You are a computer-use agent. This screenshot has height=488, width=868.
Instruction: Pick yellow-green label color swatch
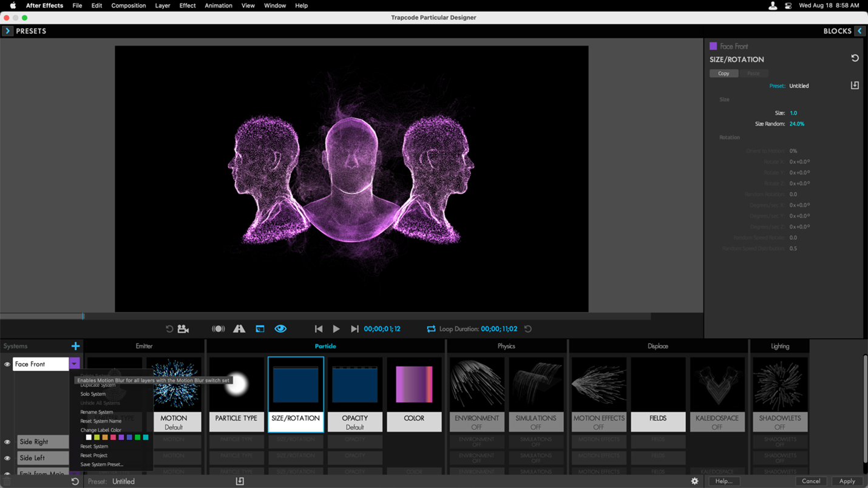97,438
